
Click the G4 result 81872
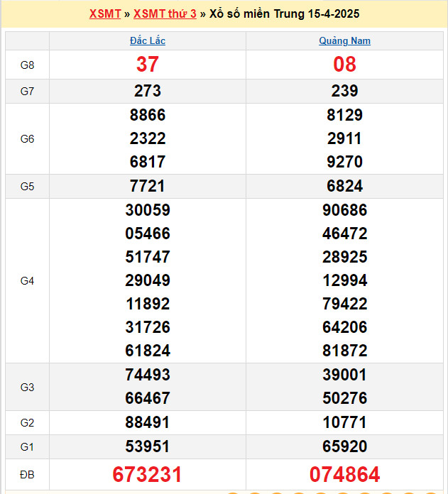[x=344, y=351]
